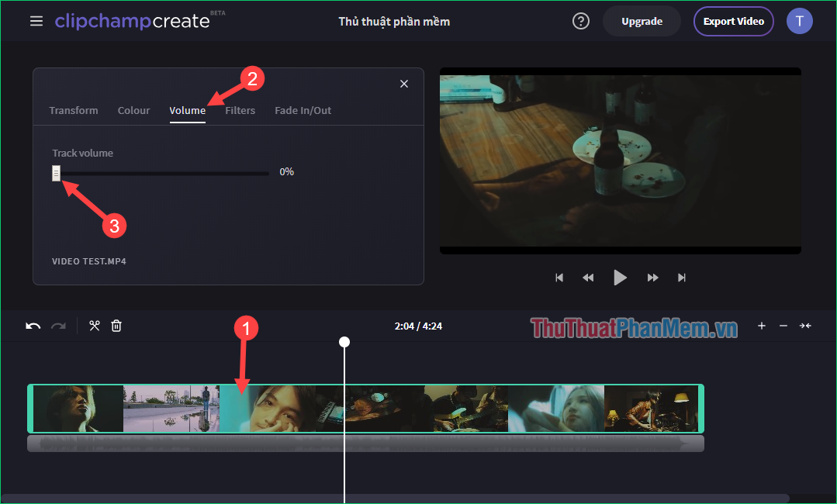Set the Track volume slider handle
Screen dimensions: 837x504
55,173
